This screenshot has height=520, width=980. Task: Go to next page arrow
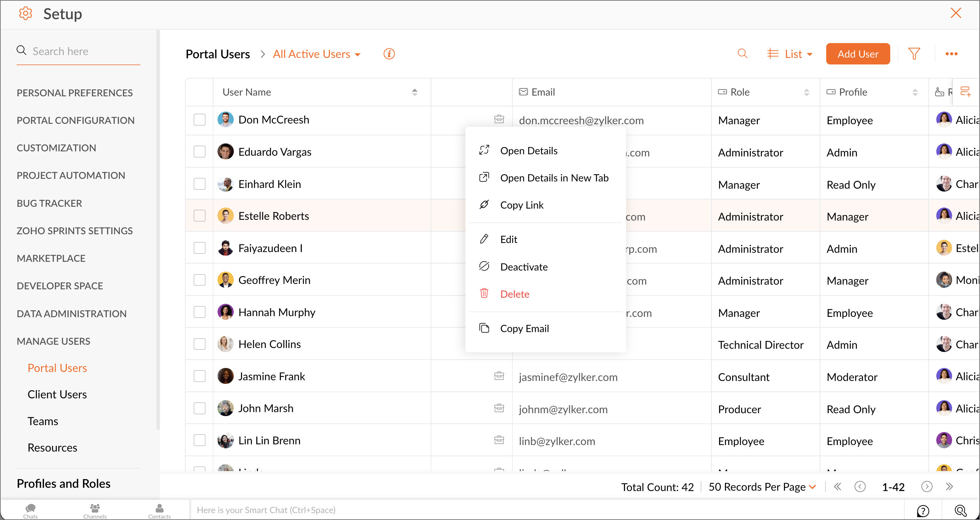tap(927, 486)
